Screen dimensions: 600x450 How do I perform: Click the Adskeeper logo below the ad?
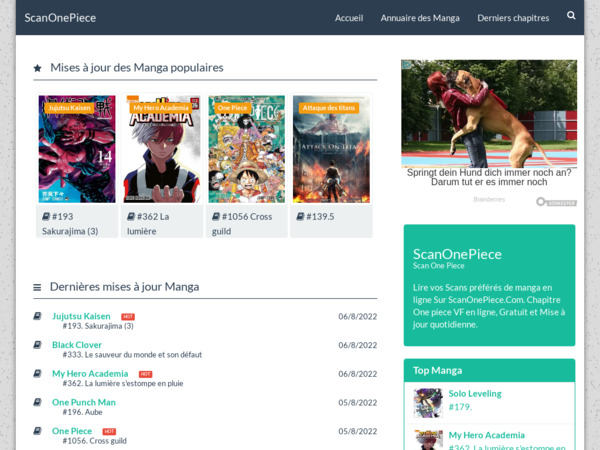point(556,202)
